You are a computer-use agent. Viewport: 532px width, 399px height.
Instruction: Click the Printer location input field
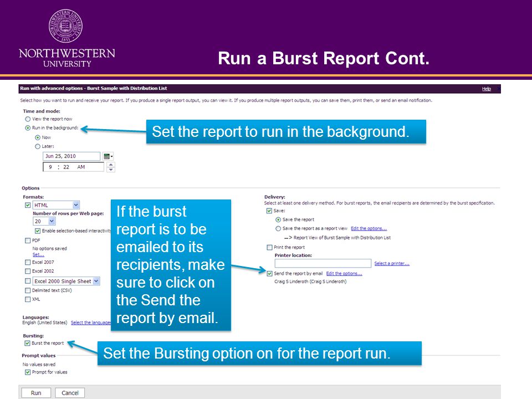323,263
